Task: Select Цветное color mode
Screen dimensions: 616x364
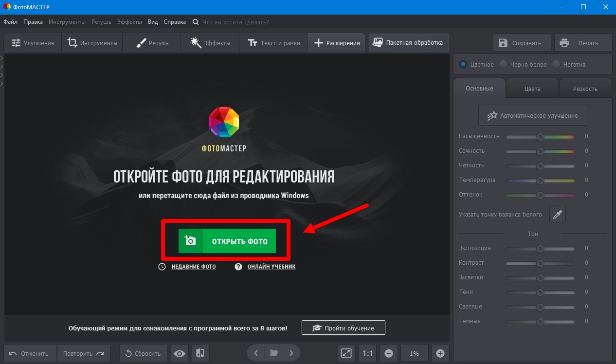Action: tap(477, 64)
